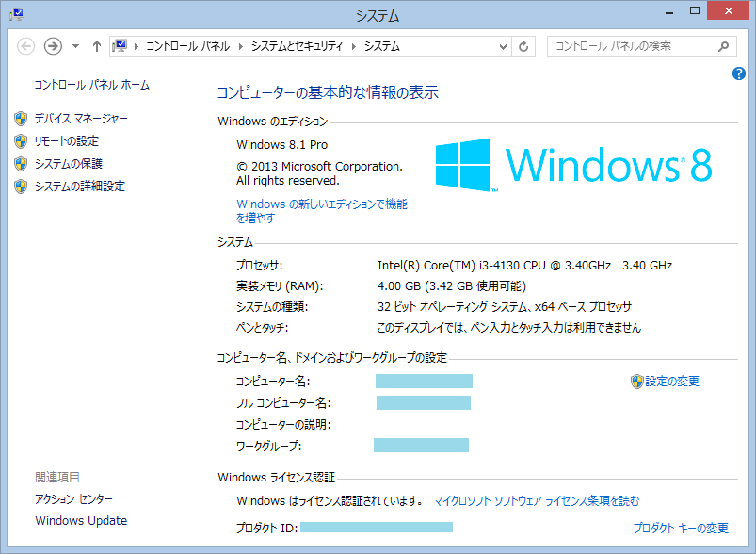Expand the arrow after コントロール パネル
This screenshot has width=756, height=554.
click(241, 46)
